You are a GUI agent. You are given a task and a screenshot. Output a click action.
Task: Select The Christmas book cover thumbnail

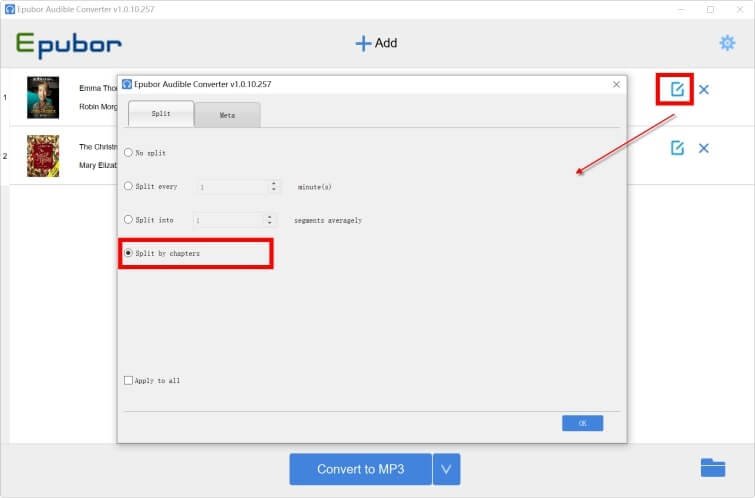tap(43, 156)
